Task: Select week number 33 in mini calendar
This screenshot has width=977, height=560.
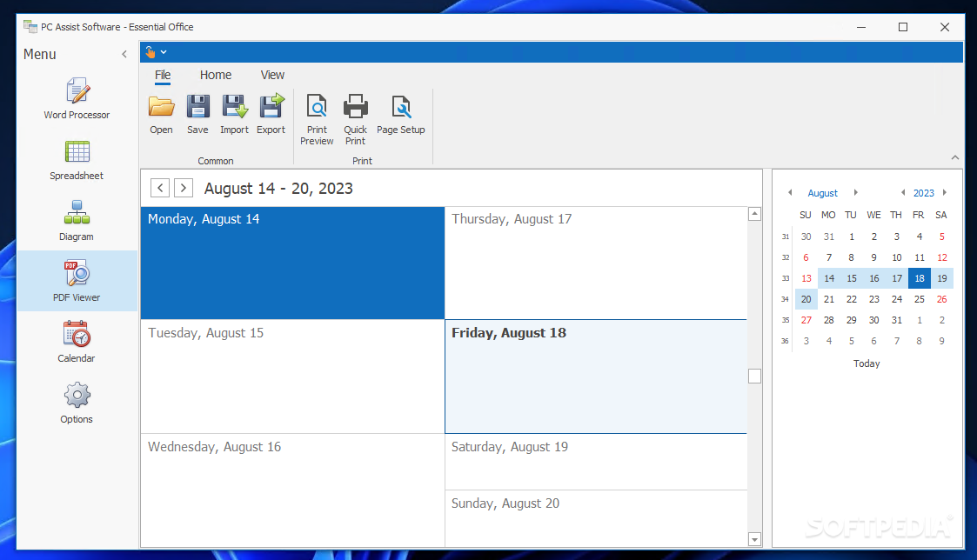Action: pos(785,278)
